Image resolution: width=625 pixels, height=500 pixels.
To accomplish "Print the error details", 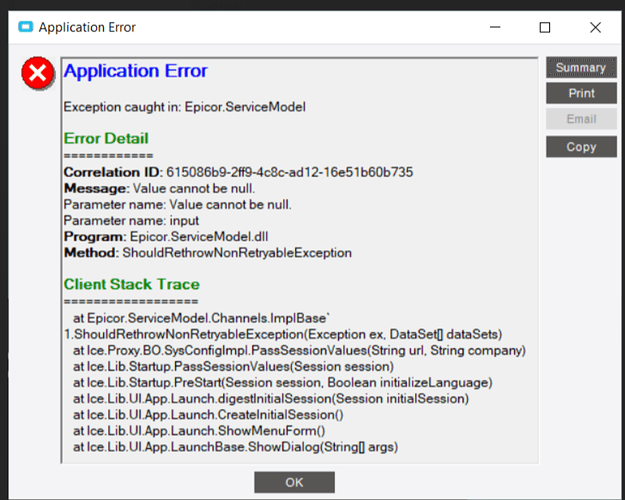I will [581, 93].
